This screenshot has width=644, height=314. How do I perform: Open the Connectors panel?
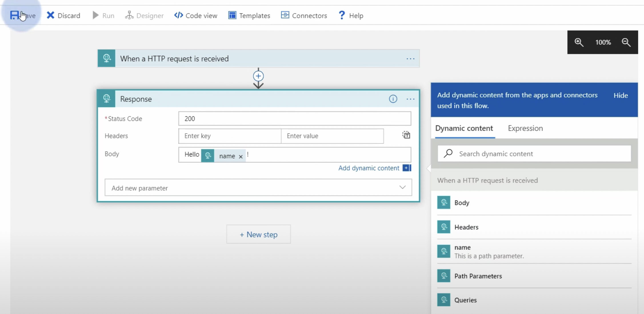304,15
